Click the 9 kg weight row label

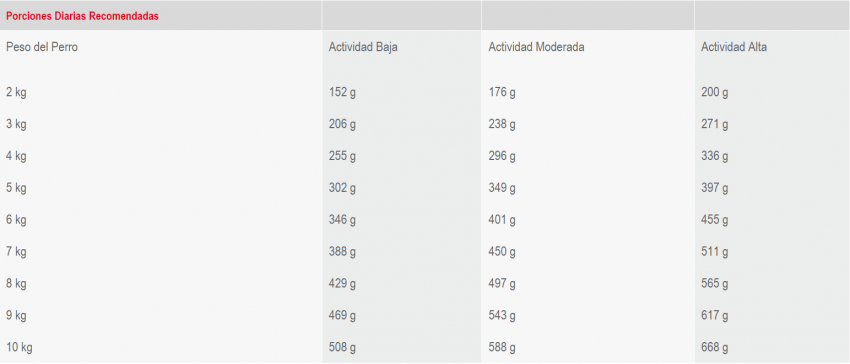16,316
